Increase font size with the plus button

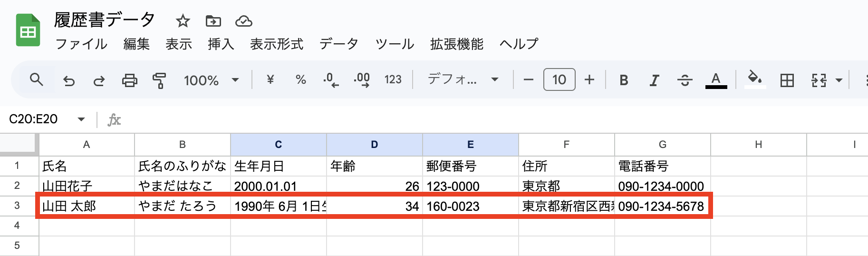click(589, 79)
